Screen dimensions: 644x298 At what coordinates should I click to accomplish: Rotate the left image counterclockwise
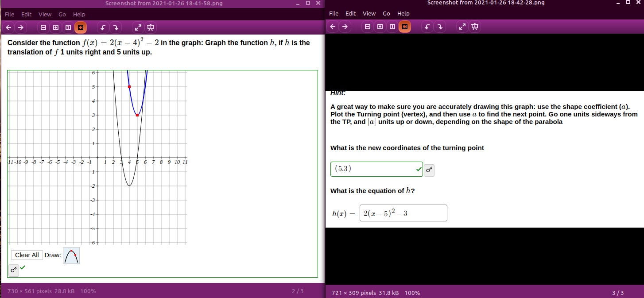[x=102, y=27]
